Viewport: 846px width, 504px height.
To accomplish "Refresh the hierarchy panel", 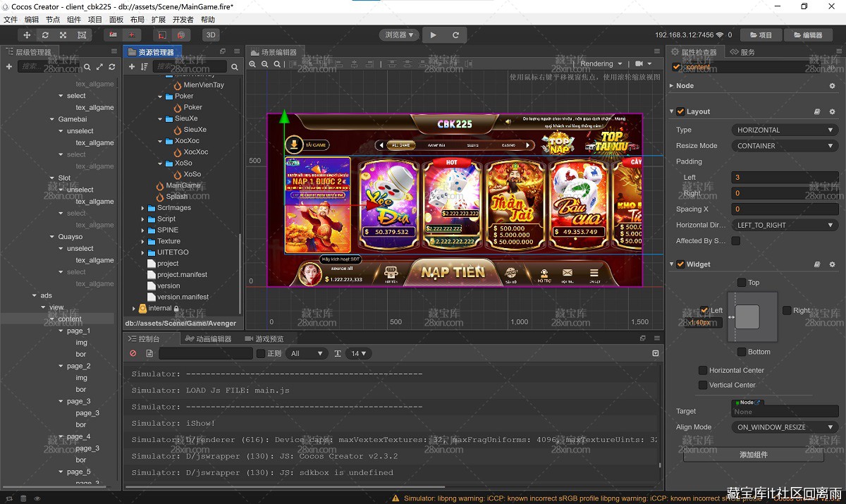I will click(111, 67).
